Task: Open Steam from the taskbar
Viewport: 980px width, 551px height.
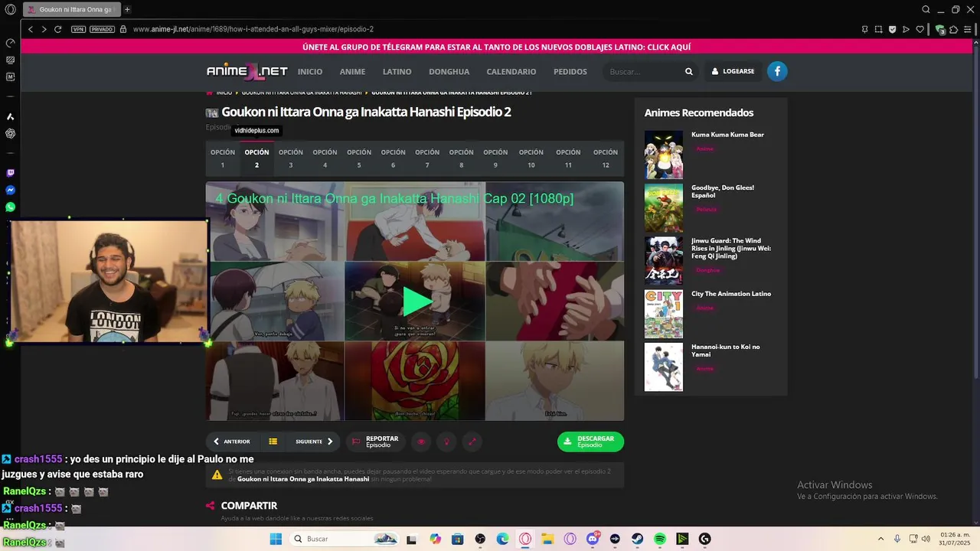Action: (637, 539)
